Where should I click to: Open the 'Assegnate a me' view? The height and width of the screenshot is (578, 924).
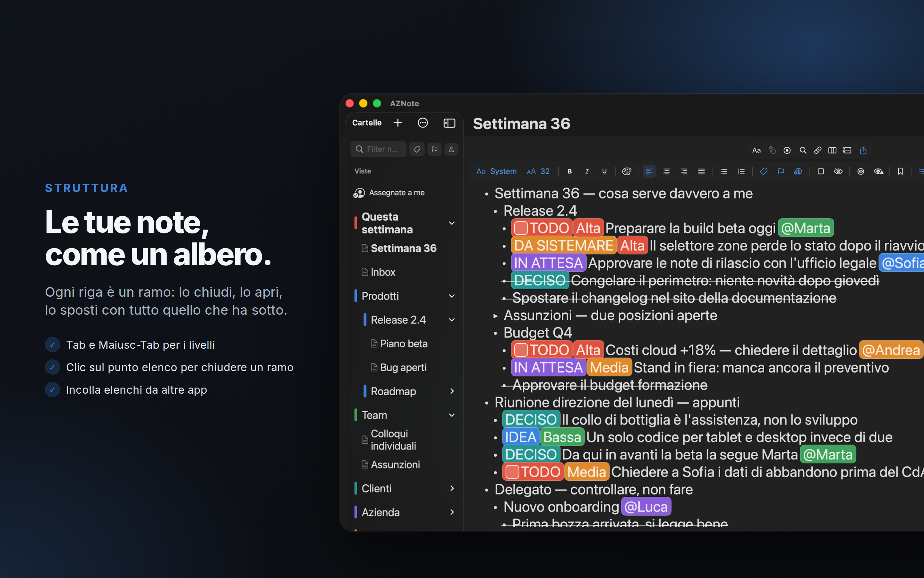click(389, 193)
